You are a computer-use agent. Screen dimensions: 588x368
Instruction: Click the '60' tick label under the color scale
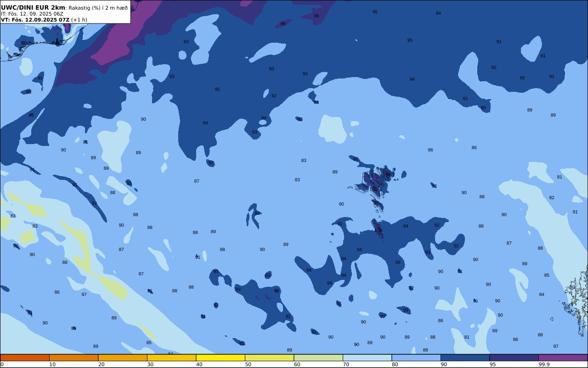pyautogui.click(x=297, y=364)
